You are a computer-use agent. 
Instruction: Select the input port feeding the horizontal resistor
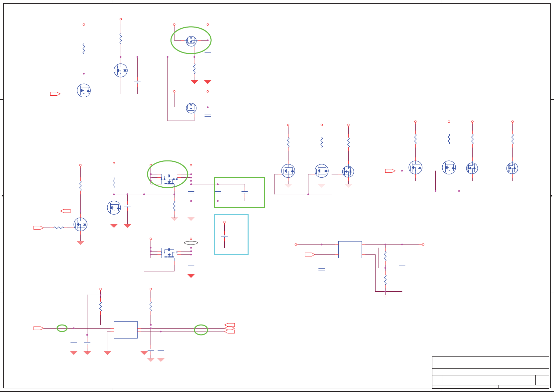(x=39, y=228)
